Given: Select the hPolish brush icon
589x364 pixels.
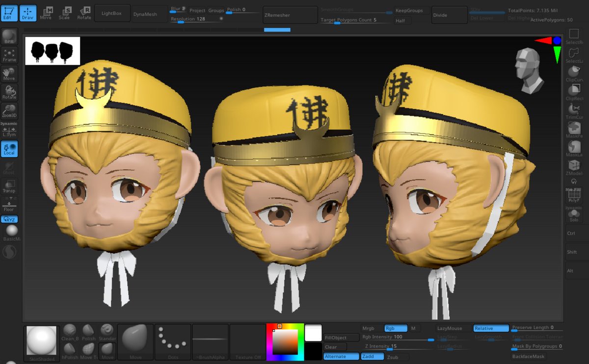Looking at the screenshot, I should [70, 350].
